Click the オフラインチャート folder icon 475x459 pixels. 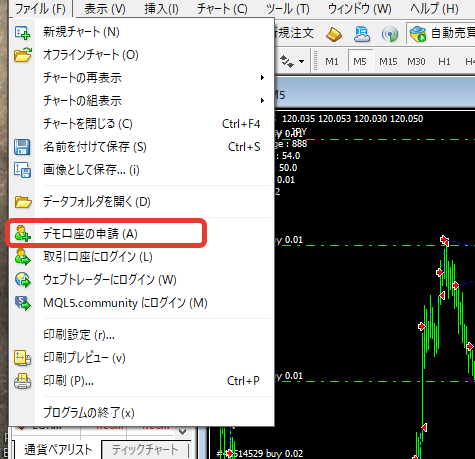(x=23, y=55)
